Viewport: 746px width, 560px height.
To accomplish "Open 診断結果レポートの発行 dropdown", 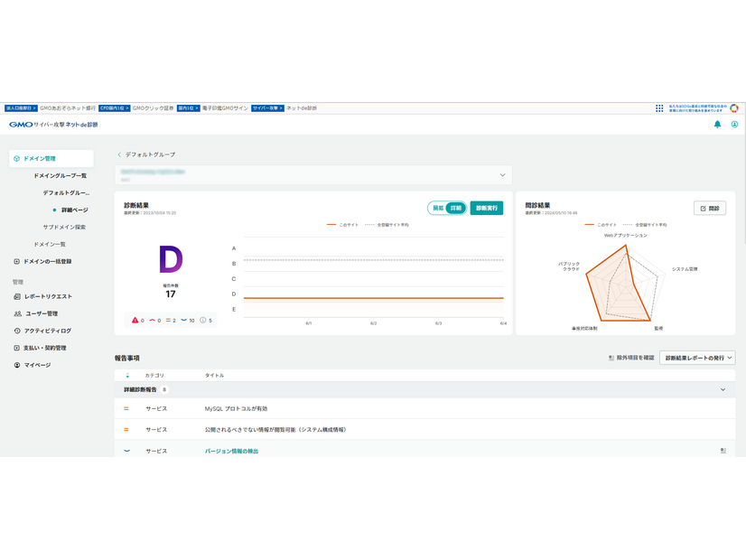I will point(697,358).
